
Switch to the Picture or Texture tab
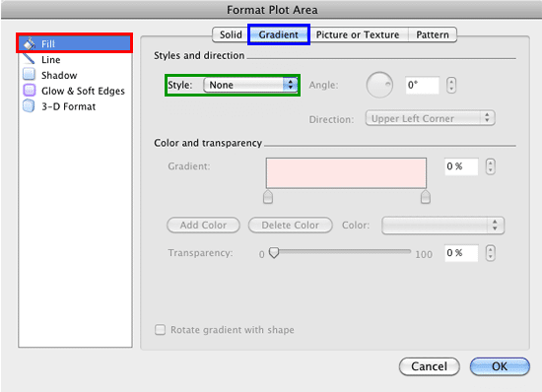tap(358, 34)
